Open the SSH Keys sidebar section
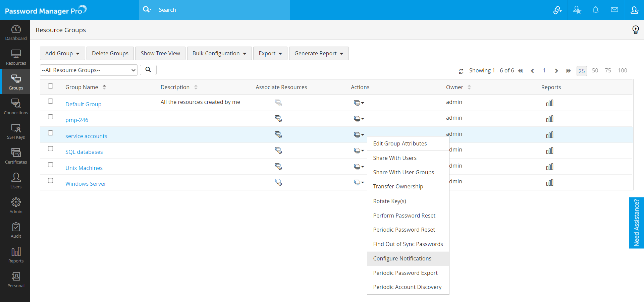The width and height of the screenshot is (644, 302). pos(16,132)
